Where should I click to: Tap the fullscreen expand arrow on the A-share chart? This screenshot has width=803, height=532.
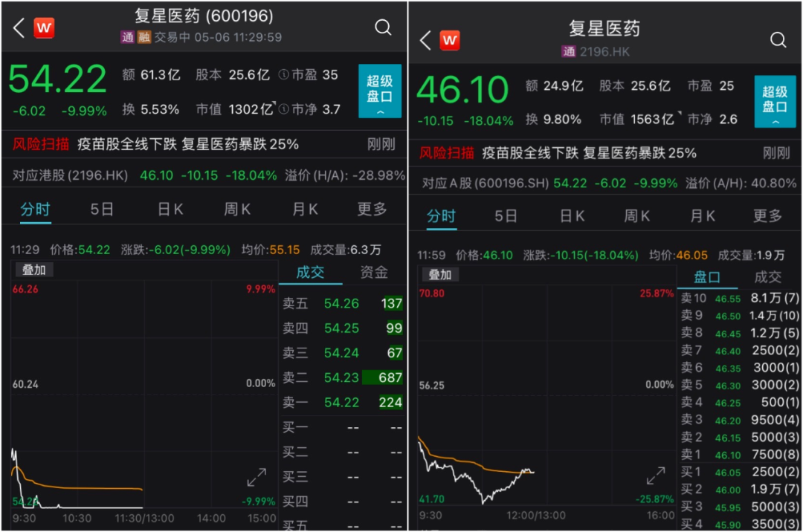pos(257,478)
